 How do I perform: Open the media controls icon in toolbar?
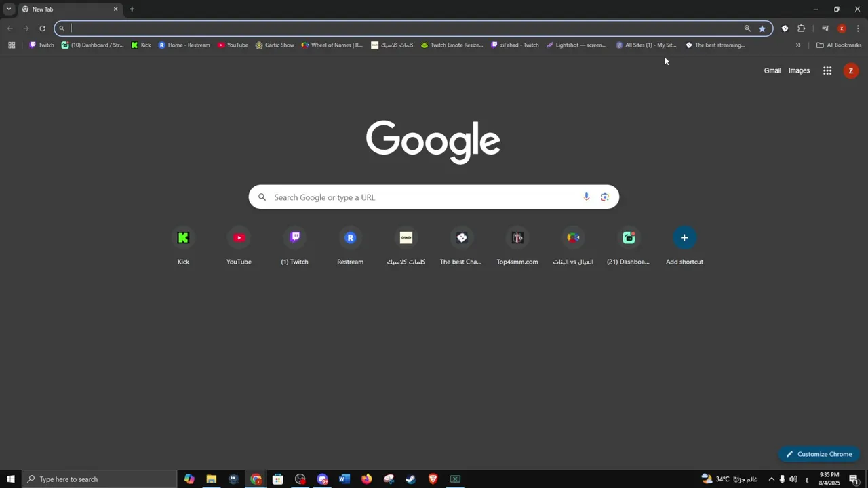pos(825,28)
